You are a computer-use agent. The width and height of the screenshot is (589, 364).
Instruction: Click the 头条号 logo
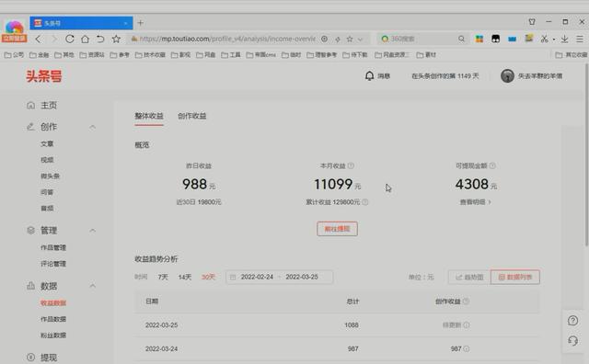(44, 76)
